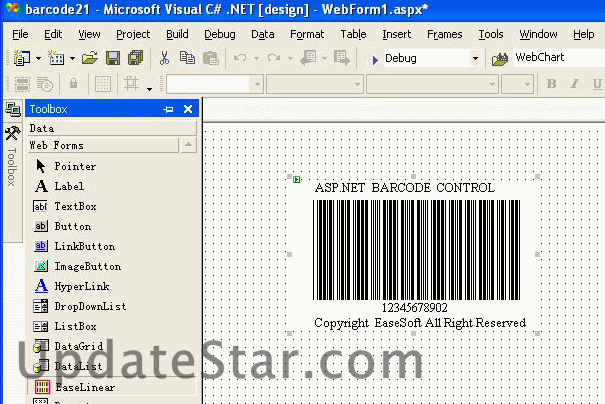Viewport: 605px width, 404px height.
Task: Click the green smart tag glyph on barcode
Action: [x=297, y=179]
